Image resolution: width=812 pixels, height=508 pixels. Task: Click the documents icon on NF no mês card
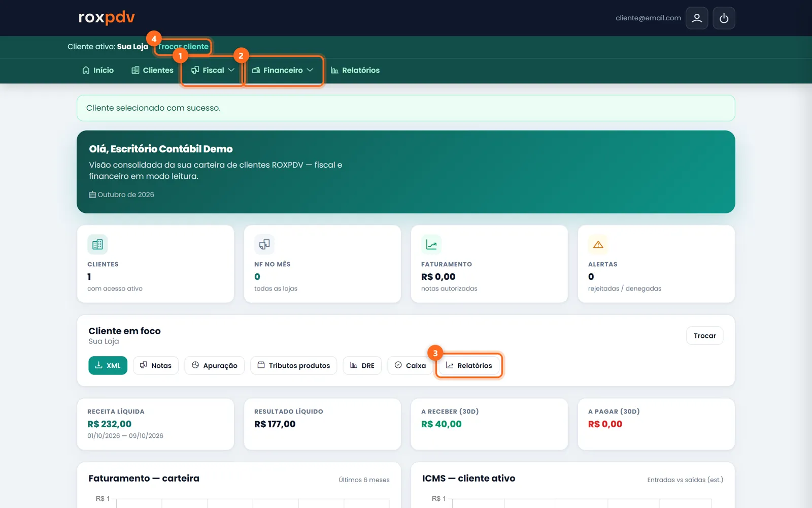pos(264,244)
